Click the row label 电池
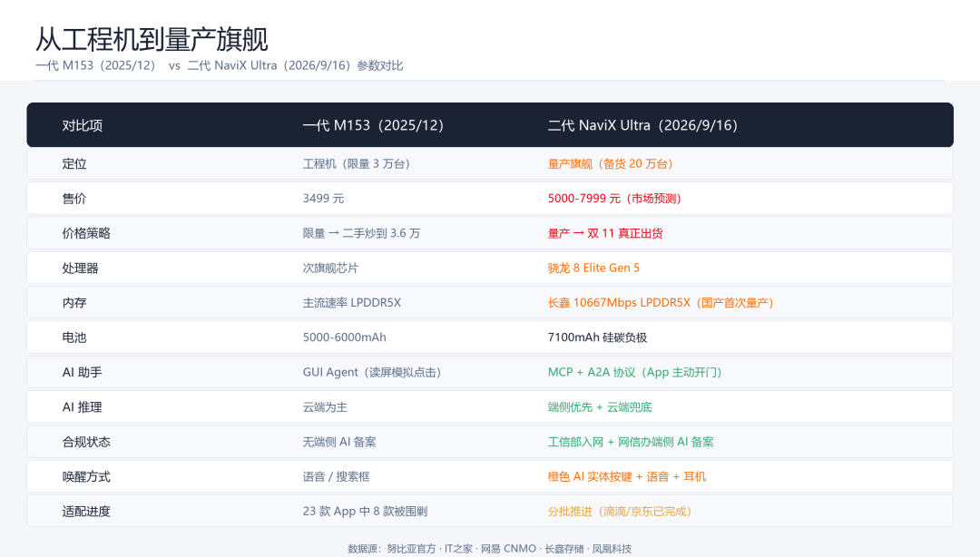Screen dimensions: 980x557 [x=74, y=337]
